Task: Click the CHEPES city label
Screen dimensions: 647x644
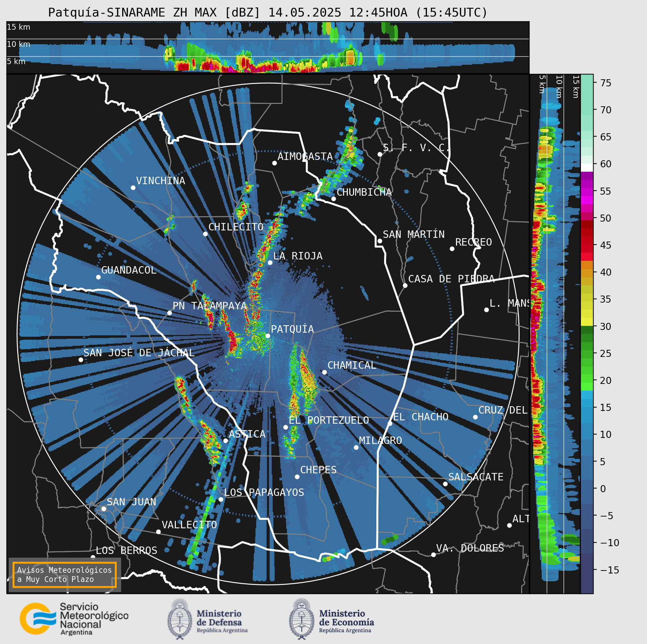Action: [318, 470]
